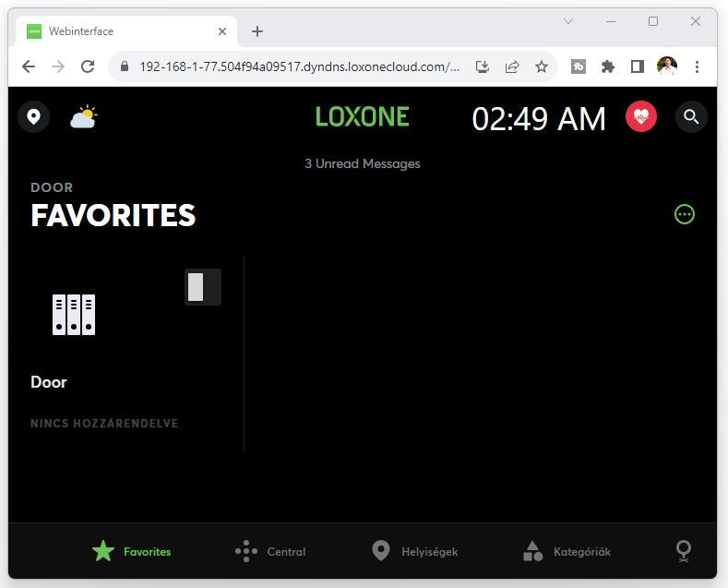Switch to the Central tab
The image size is (728, 588).
(x=270, y=551)
